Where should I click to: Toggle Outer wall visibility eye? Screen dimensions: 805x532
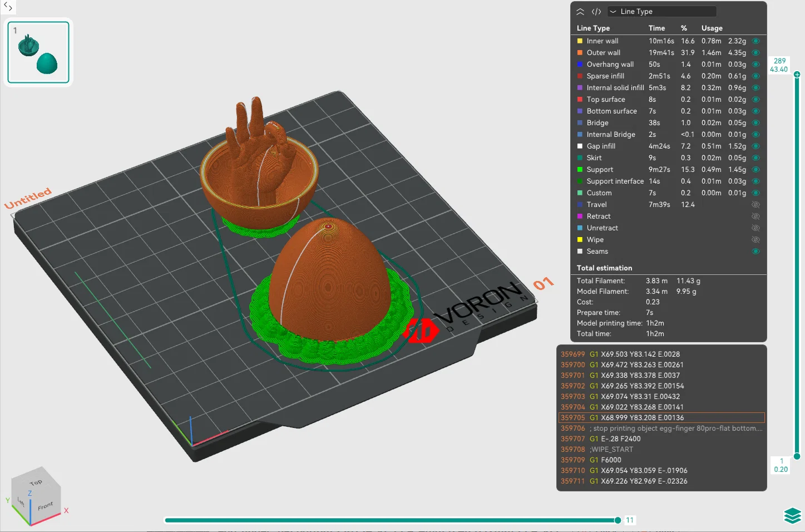[x=755, y=53]
